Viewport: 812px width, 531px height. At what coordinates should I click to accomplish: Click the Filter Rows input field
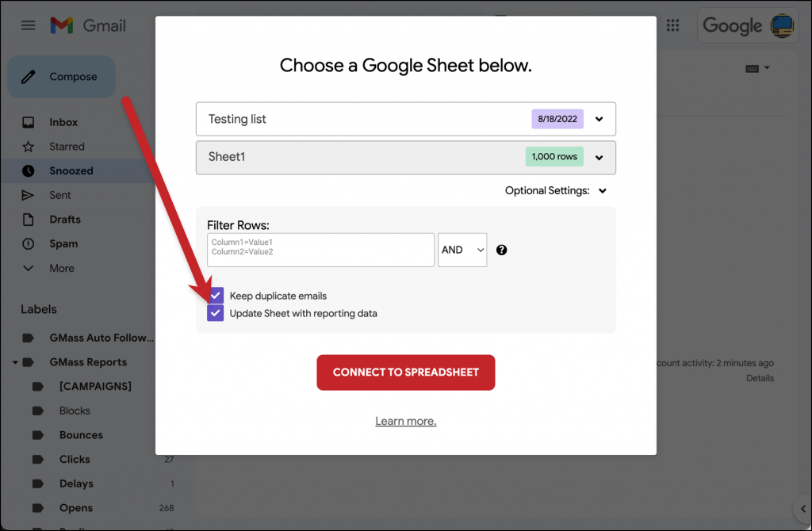click(320, 249)
